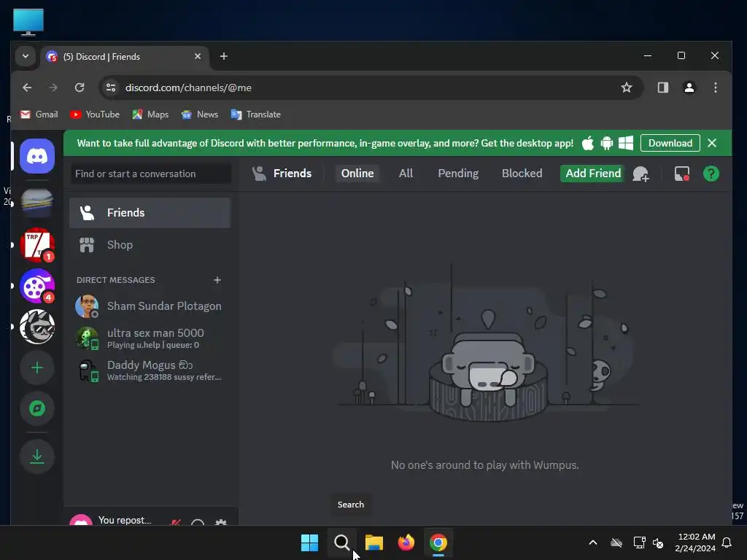Image resolution: width=747 pixels, height=560 pixels.
Task: Click the download apps arrow icon in sidebar
Action: (x=37, y=456)
